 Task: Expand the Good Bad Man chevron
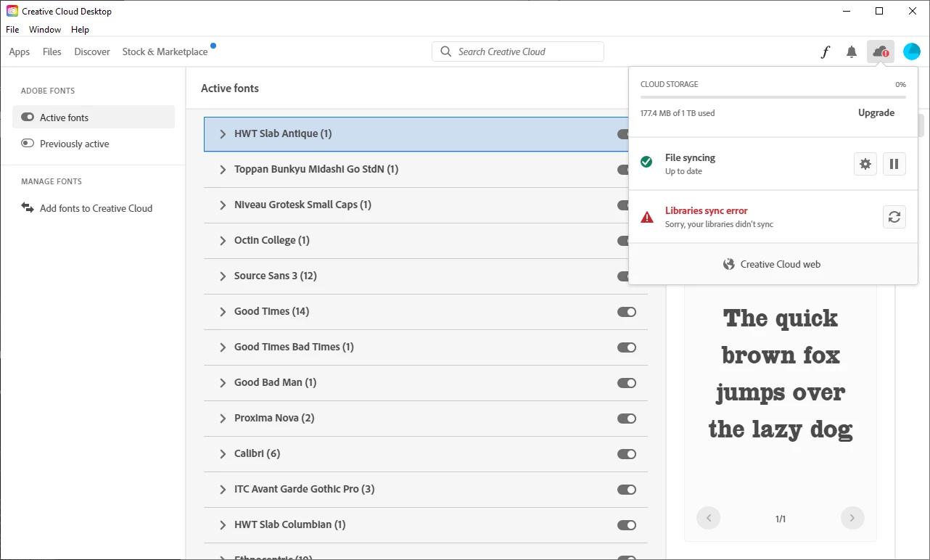point(223,383)
